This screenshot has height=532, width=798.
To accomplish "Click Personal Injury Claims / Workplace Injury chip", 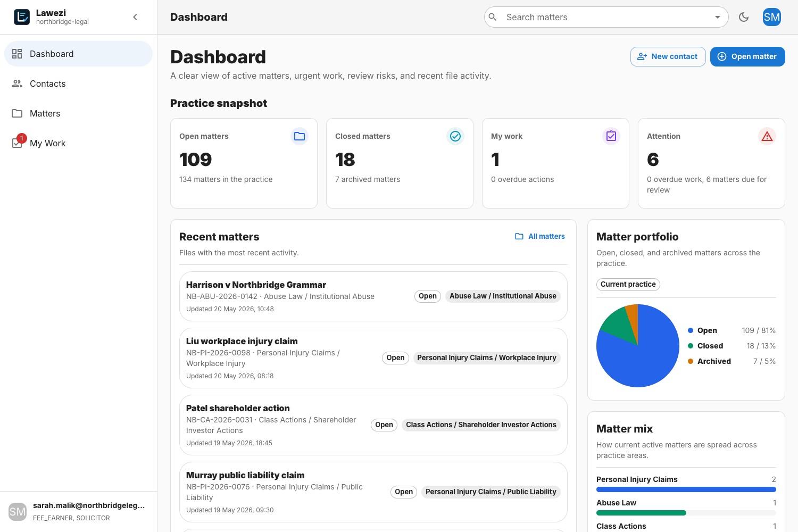I will click(x=487, y=358).
